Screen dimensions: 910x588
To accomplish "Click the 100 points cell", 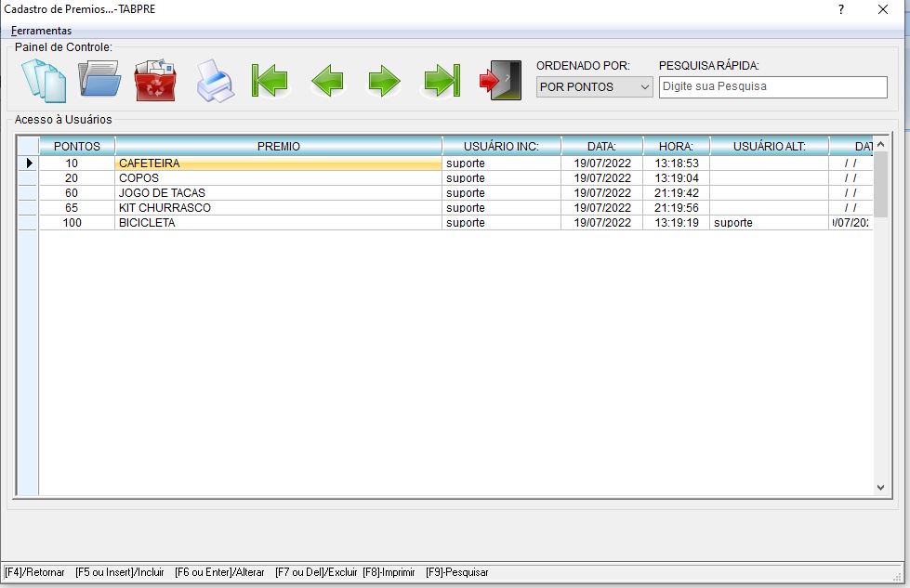I will tap(77, 223).
